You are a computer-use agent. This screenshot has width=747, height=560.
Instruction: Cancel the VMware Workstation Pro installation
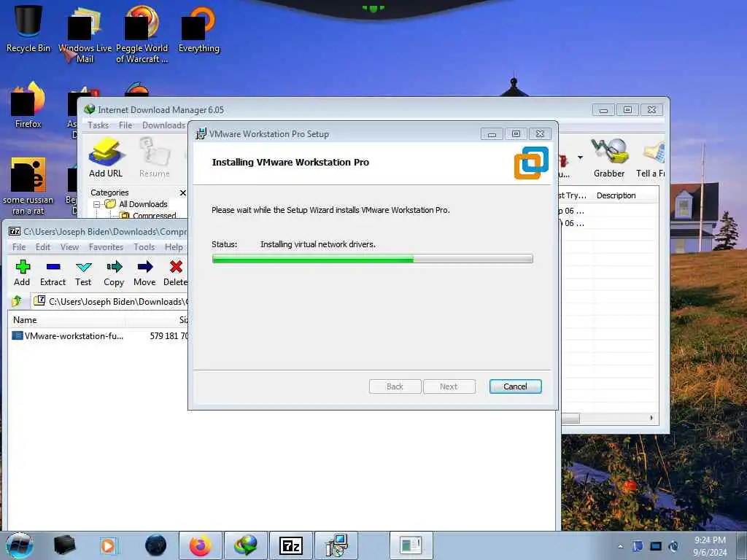point(516,386)
